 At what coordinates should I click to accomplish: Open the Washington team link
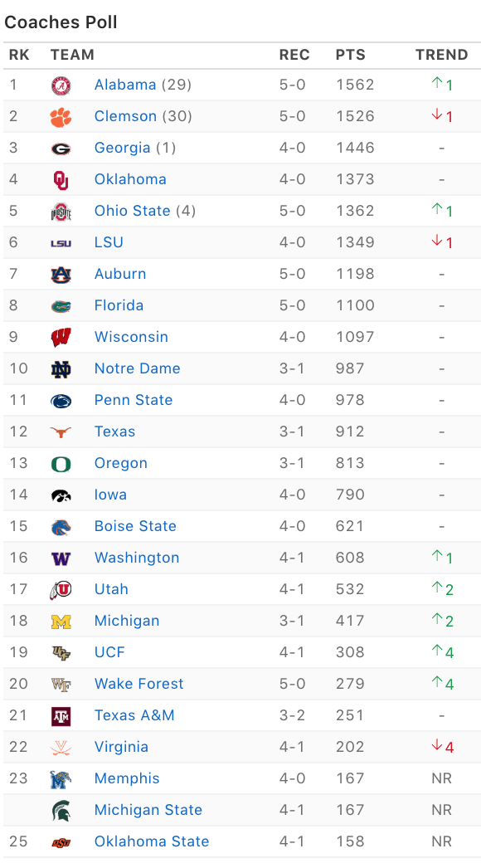tap(137, 558)
